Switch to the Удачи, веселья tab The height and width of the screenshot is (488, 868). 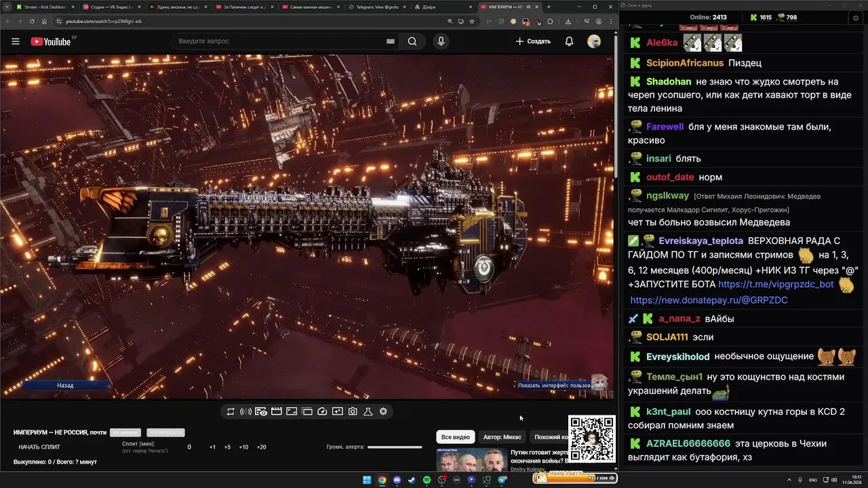point(178,7)
